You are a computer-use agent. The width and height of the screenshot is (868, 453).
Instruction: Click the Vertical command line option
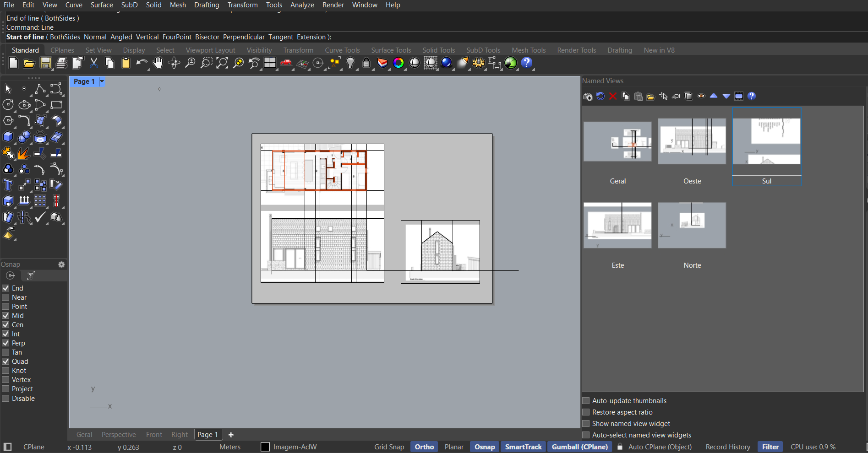point(147,37)
